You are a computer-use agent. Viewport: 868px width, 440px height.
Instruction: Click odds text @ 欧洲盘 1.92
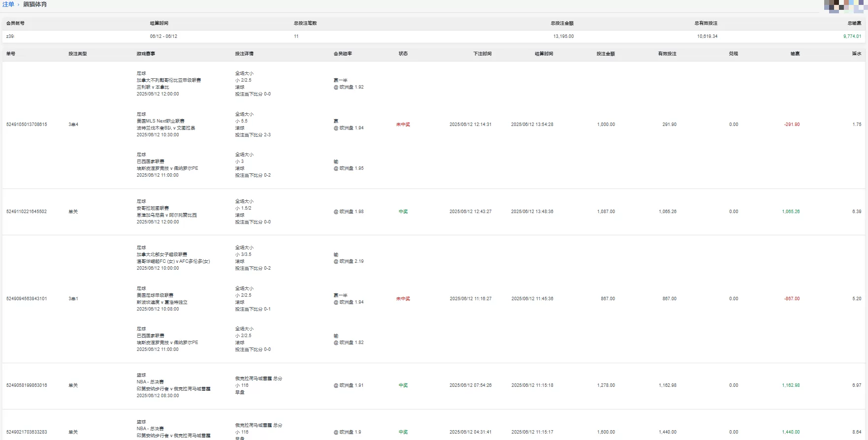[349, 87]
